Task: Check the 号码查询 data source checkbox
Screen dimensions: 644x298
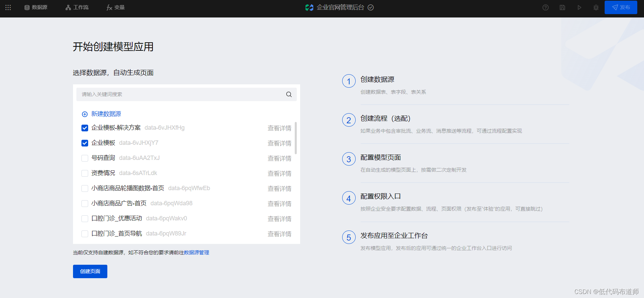Action: 85,158
